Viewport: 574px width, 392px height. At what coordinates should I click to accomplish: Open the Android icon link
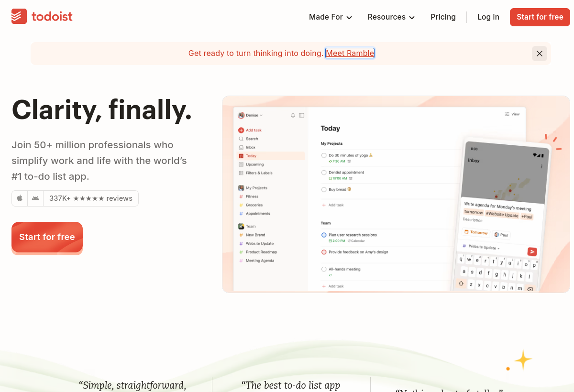pos(35,198)
